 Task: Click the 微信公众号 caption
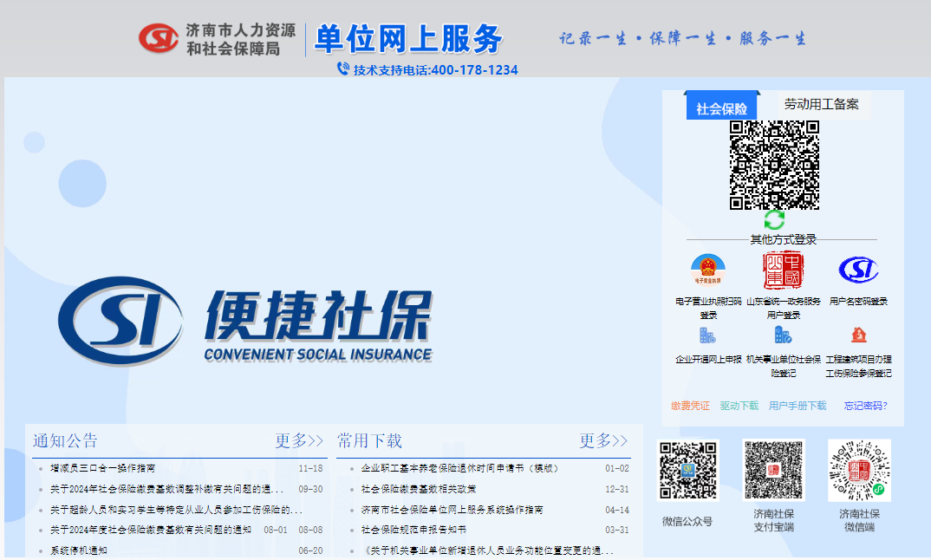click(x=687, y=521)
